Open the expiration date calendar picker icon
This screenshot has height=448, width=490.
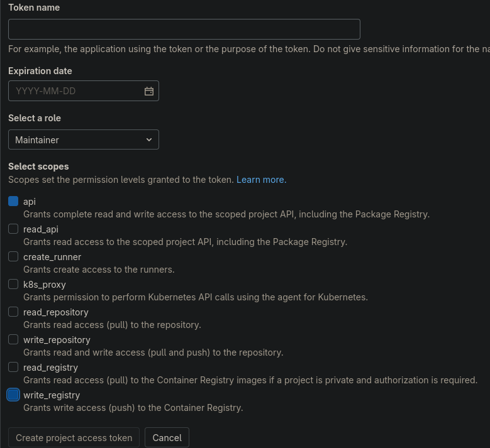(149, 91)
